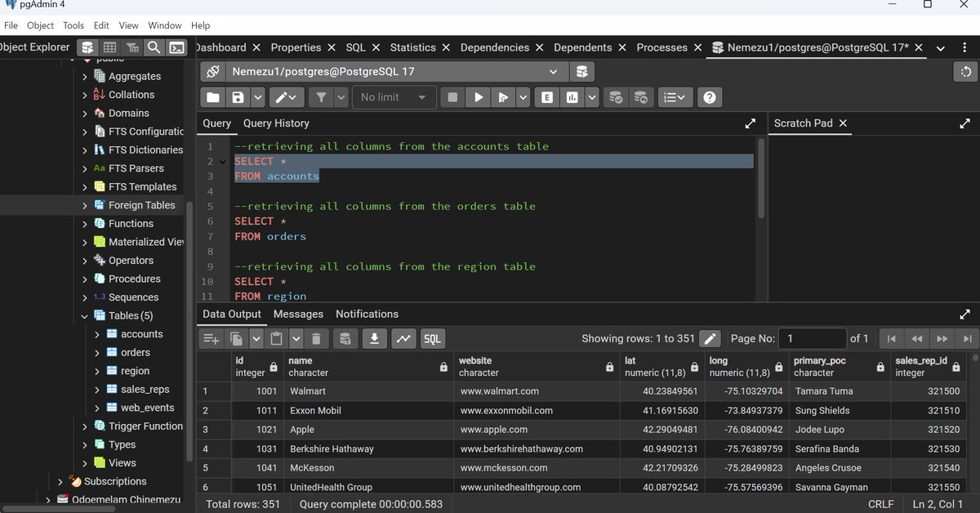The image size is (980, 513).
Task: Click the Rollback transaction icon
Action: pos(641,97)
